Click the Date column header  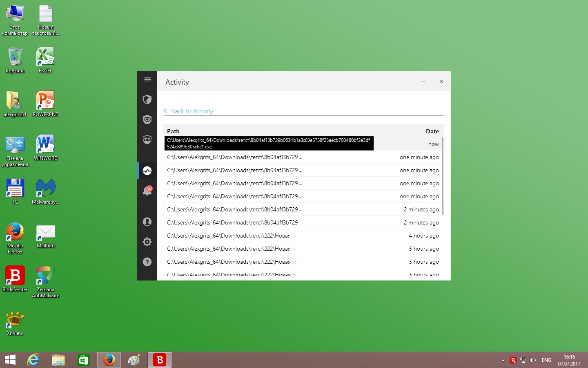432,131
